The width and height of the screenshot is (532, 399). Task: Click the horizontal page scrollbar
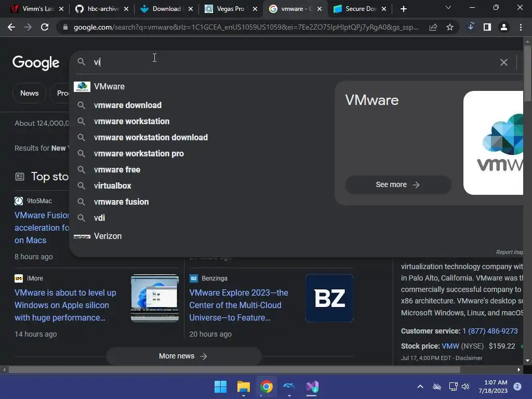click(234, 369)
